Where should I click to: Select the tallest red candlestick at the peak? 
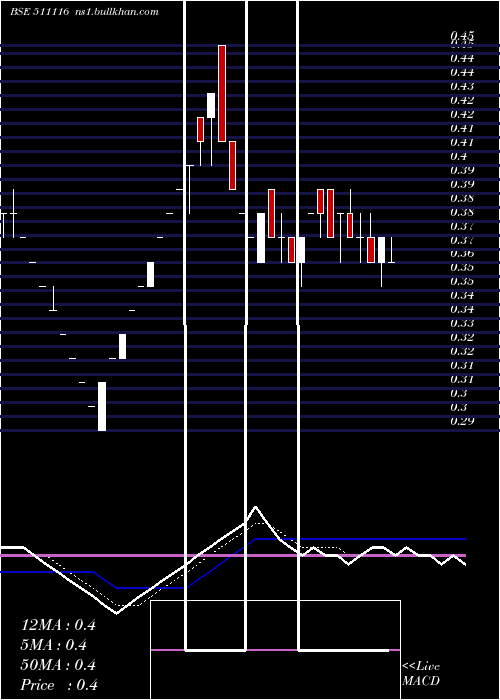pyautogui.click(x=222, y=93)
